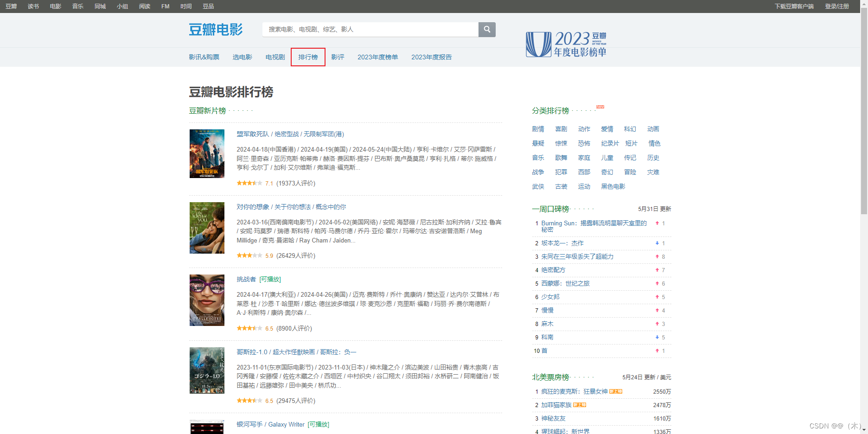Open the 对你的想象 (Idea of You) poster

[x=207, y=228]
